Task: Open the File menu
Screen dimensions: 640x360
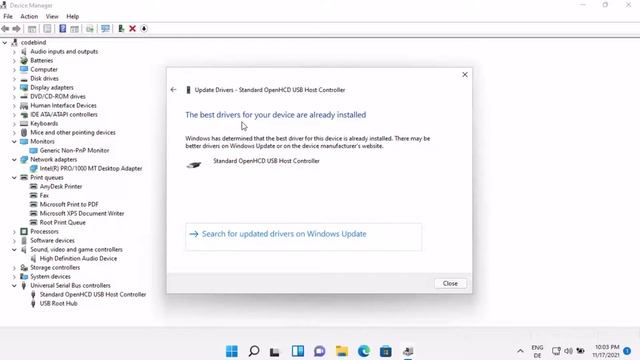Action: [8, 16]
